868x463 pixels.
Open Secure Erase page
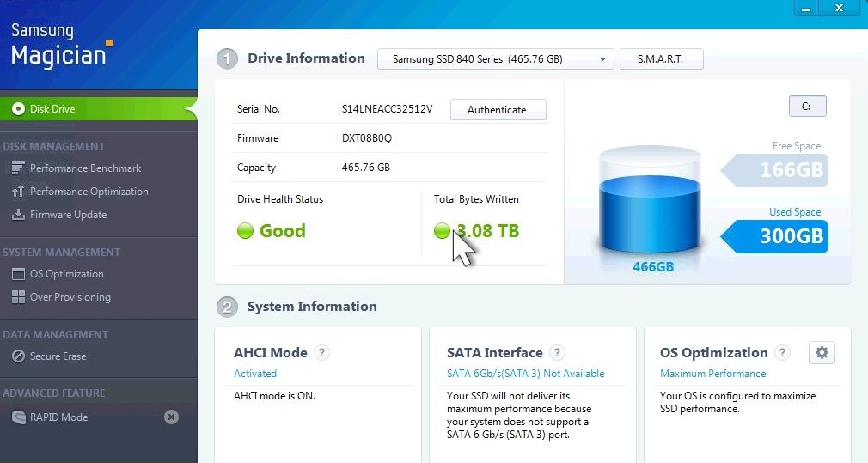pyautogui.click(x=58, y=356)
